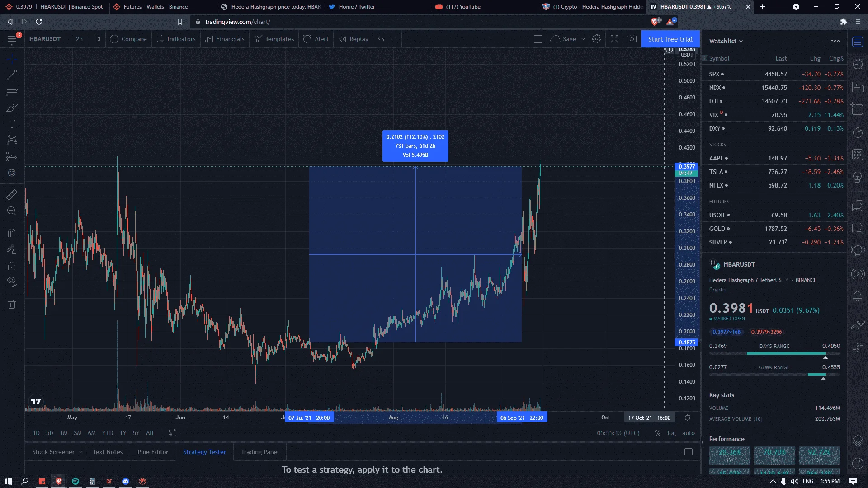
Task: Open the Text Notes tab
Action: click(x=108, y=452)
